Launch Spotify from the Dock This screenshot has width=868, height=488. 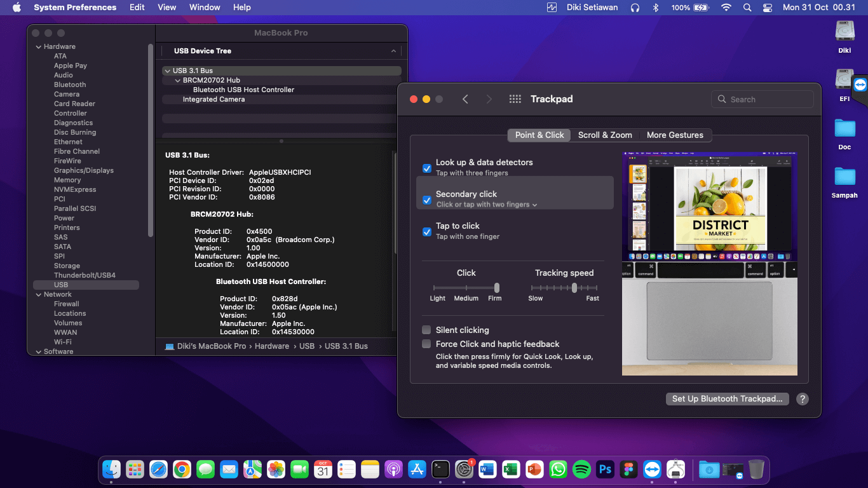pos(581,470)
